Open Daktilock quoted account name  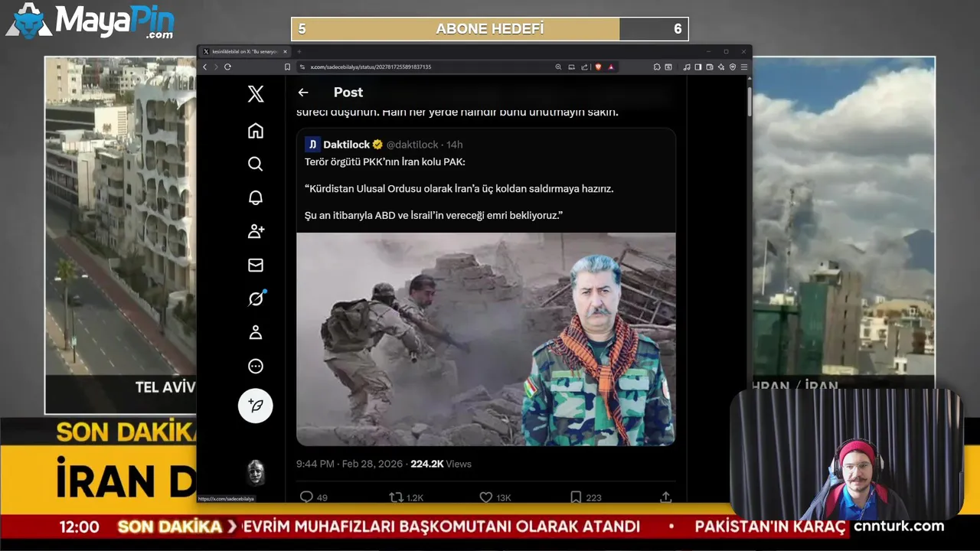click(x=346, y=145)
